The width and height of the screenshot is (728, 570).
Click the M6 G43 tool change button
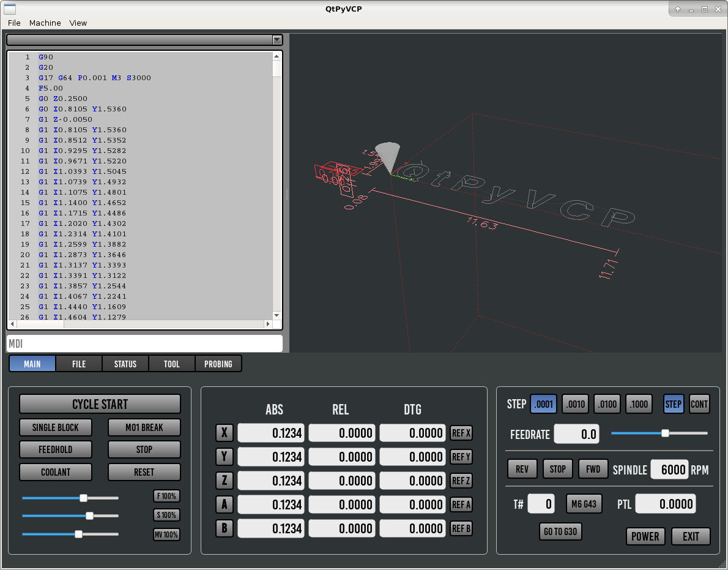pos(584,504)
